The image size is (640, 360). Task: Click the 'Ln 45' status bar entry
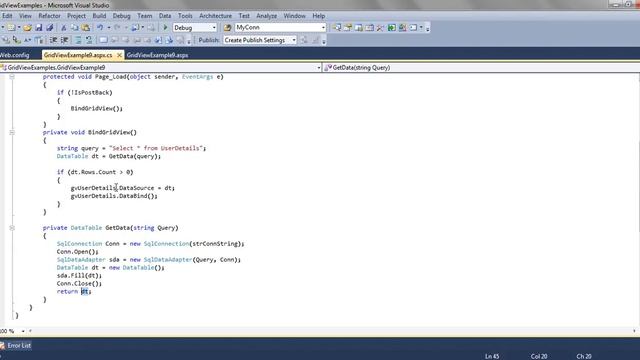click(x=492, y=356)
